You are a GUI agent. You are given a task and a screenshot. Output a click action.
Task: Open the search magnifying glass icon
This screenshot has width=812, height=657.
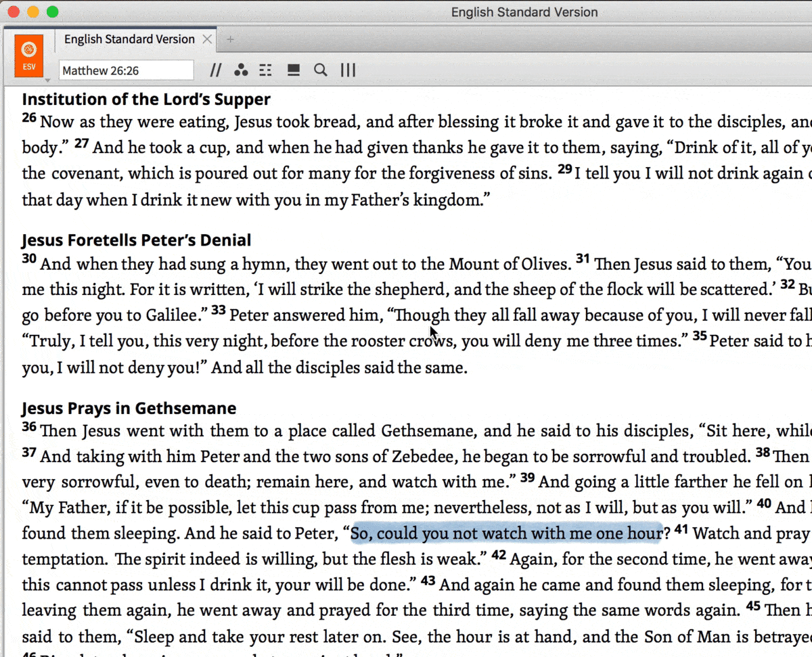tap(321, 70)
